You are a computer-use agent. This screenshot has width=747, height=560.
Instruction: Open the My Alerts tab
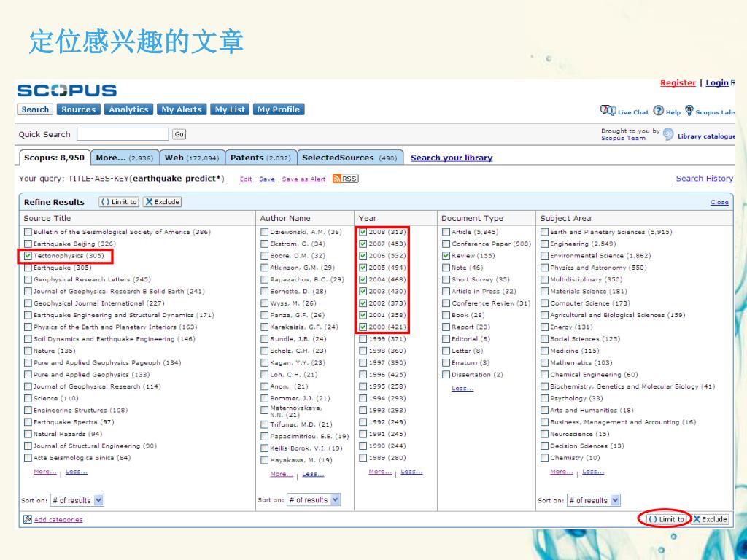pyautogui.click(x=182, y=109)
